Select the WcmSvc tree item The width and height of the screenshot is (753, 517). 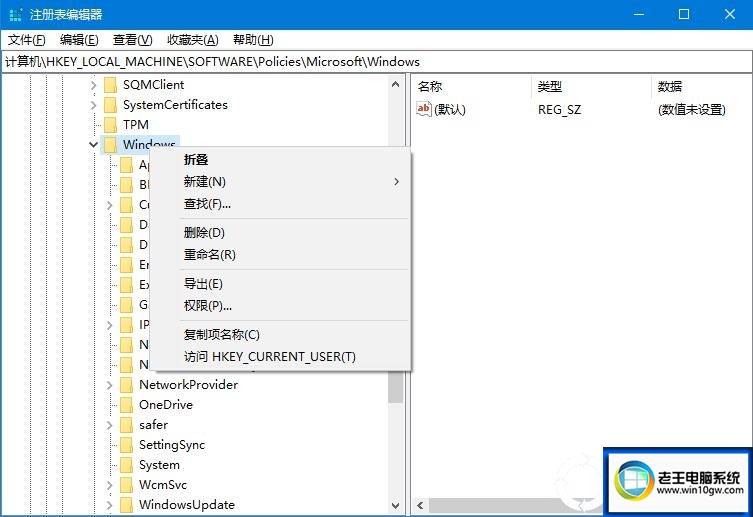click(163, 485)
